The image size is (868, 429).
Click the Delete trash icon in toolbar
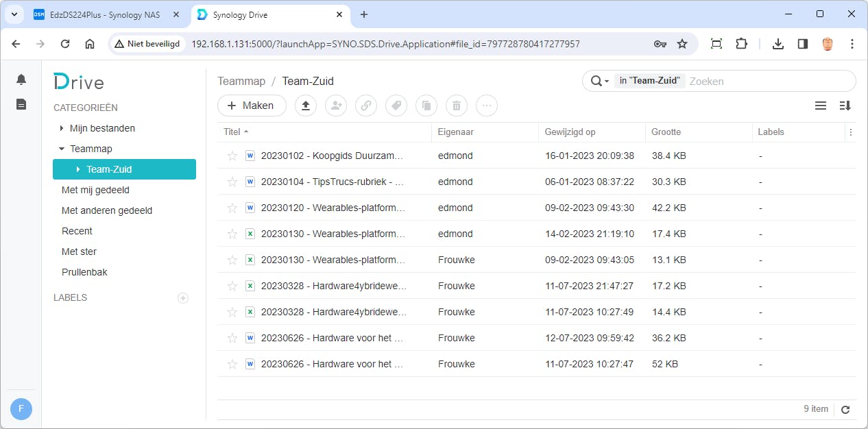tap(457, 106)
